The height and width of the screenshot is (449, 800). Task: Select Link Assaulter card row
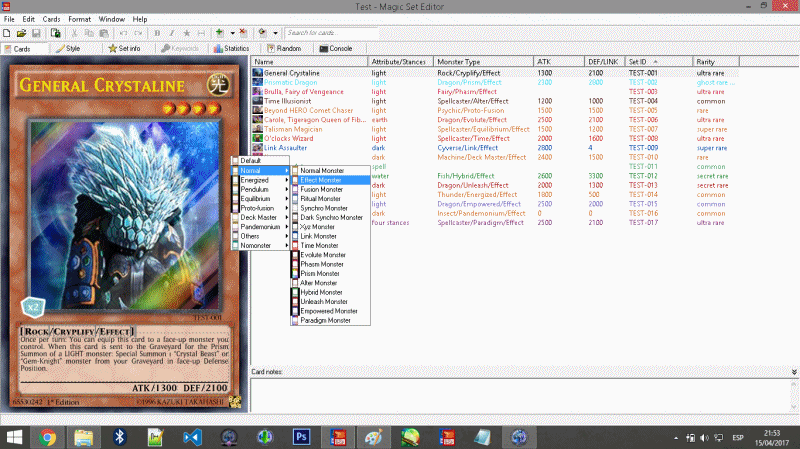click(x=495, y=148)
